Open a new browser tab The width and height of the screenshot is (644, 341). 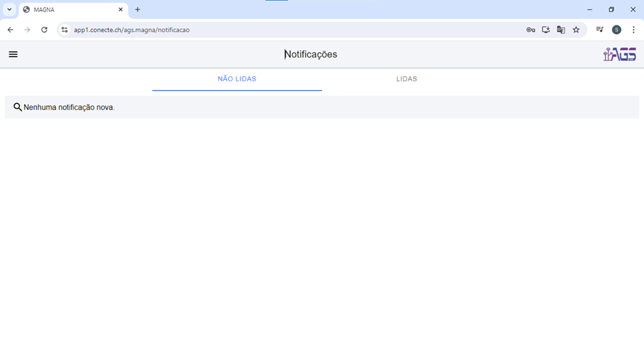pyautogui.click(x=137, y=9)
